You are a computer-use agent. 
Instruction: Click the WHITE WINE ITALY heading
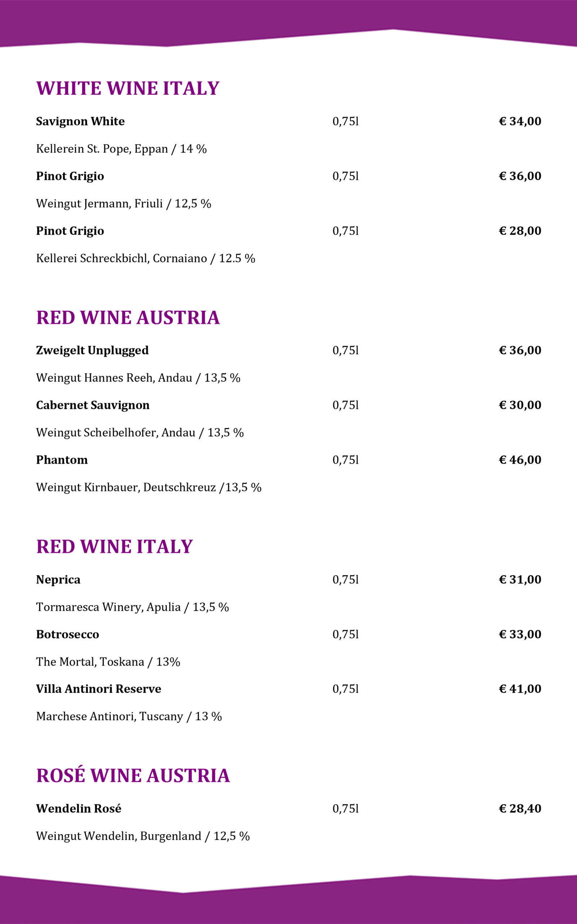coord(127,88)
